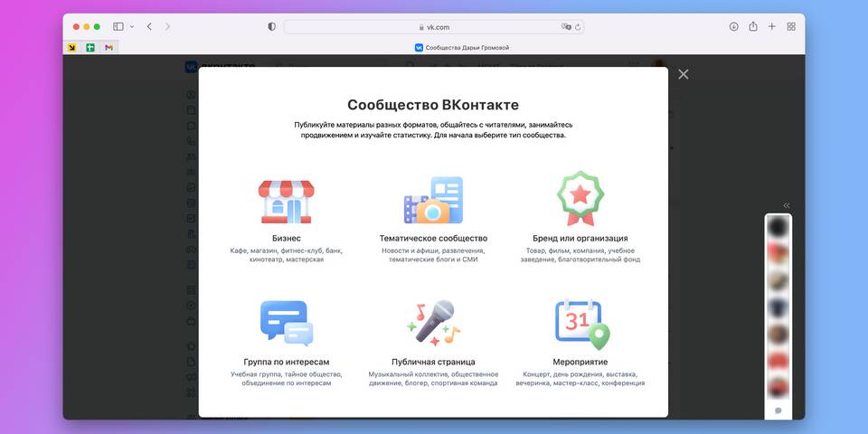This screenshot has width=868, height=434.
Task: Select the Сообщества Дарьи Громовой tab
Action: [462, 48]
